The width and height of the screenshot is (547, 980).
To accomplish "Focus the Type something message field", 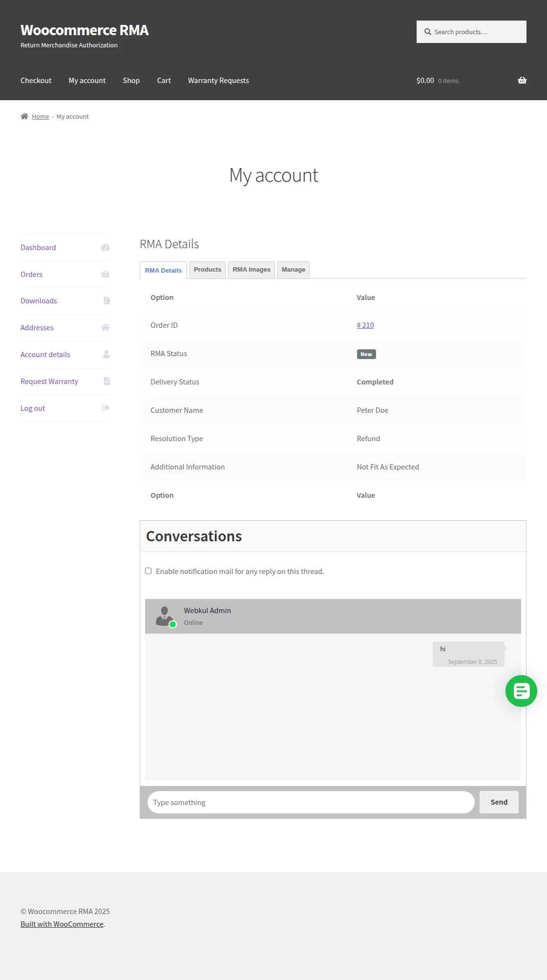I will pyautogui.click(x=311, y=802).
